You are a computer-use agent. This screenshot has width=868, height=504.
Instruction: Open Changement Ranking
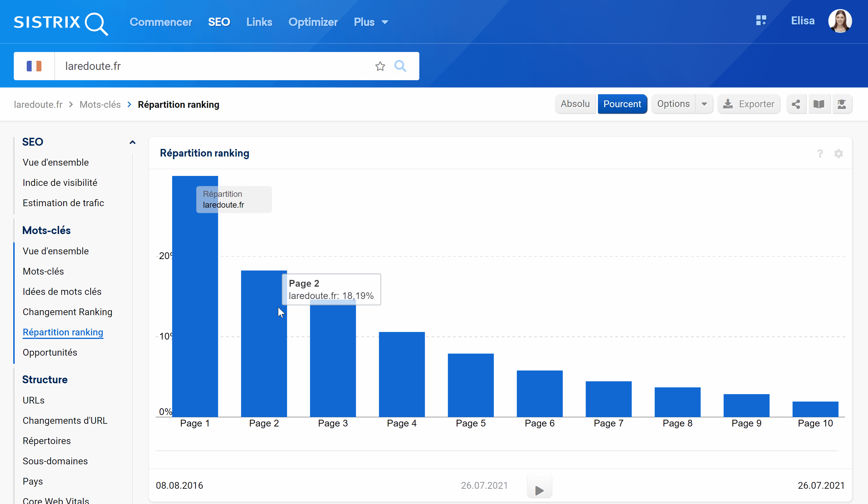pyautogui.click(x=67, y=312)
